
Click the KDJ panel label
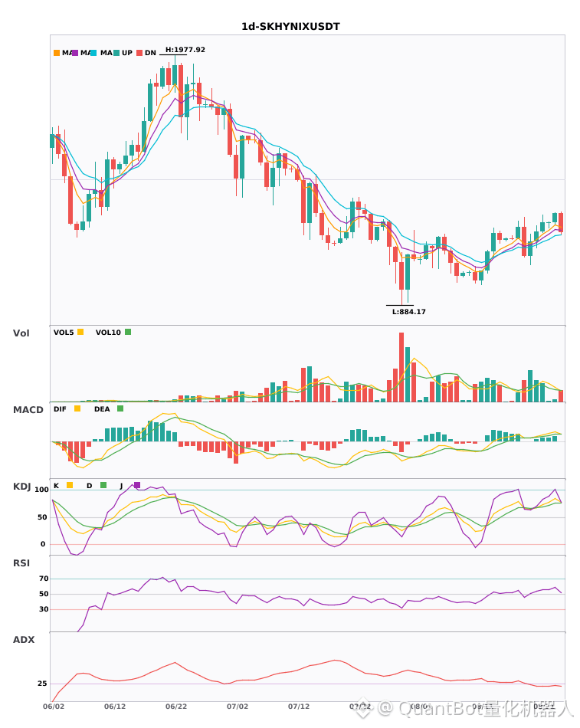(21, 487)
